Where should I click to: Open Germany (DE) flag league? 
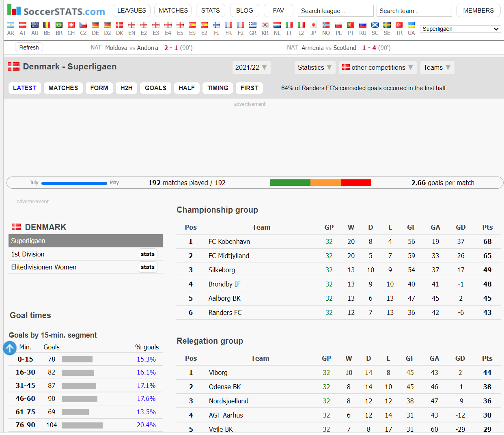95,25
